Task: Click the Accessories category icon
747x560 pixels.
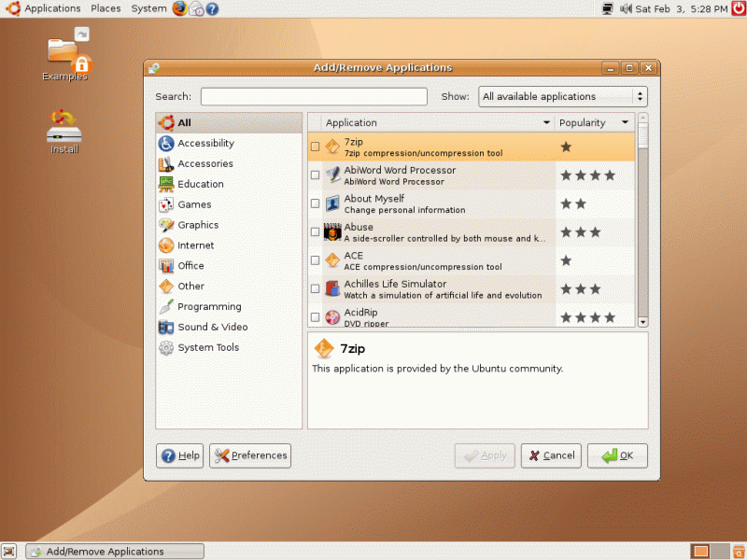Action: tap(166, 164)
